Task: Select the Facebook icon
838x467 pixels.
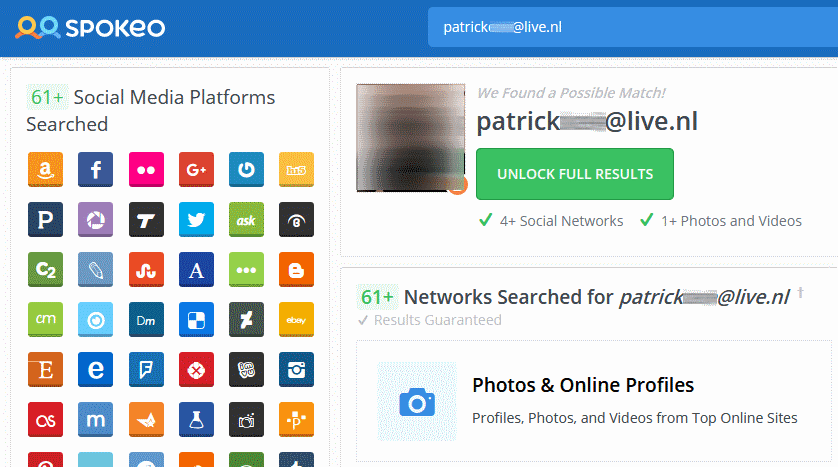Action: tap(96, 169)
